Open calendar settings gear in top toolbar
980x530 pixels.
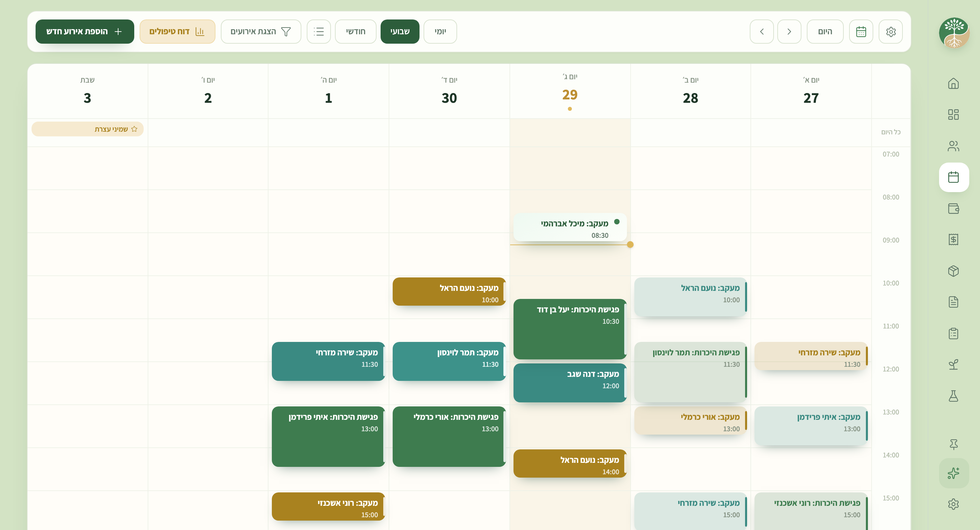click(891, 32)
